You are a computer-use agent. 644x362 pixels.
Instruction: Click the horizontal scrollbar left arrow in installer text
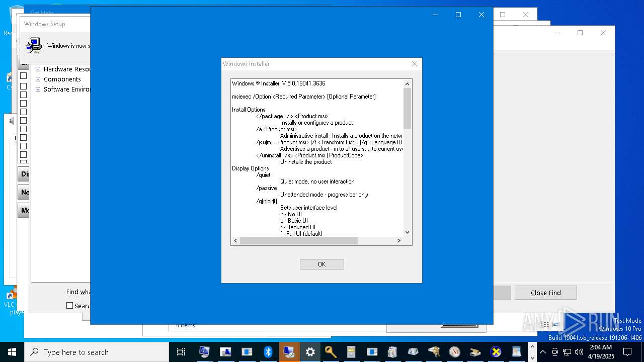[x=235, y=241]
